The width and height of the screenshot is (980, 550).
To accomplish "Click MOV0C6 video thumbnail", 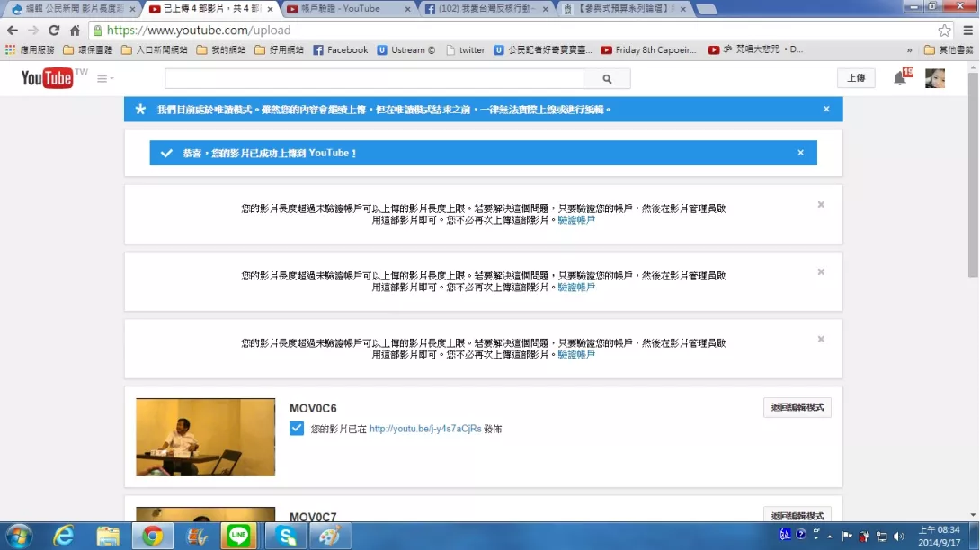I will coord(206,437).
